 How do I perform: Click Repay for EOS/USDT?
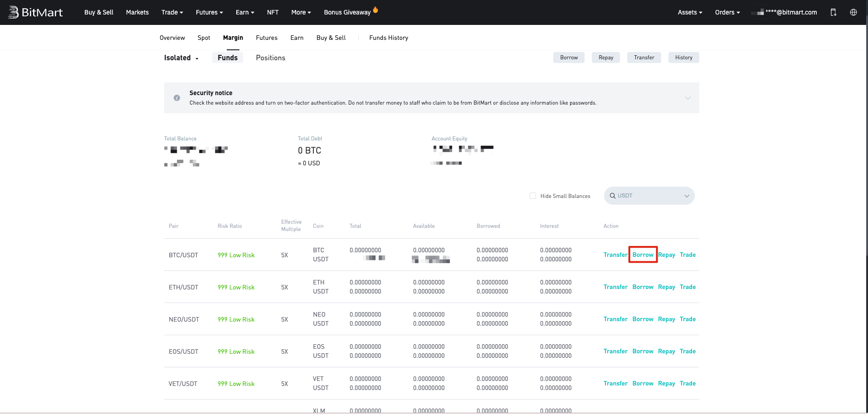(x=667, y=351)
